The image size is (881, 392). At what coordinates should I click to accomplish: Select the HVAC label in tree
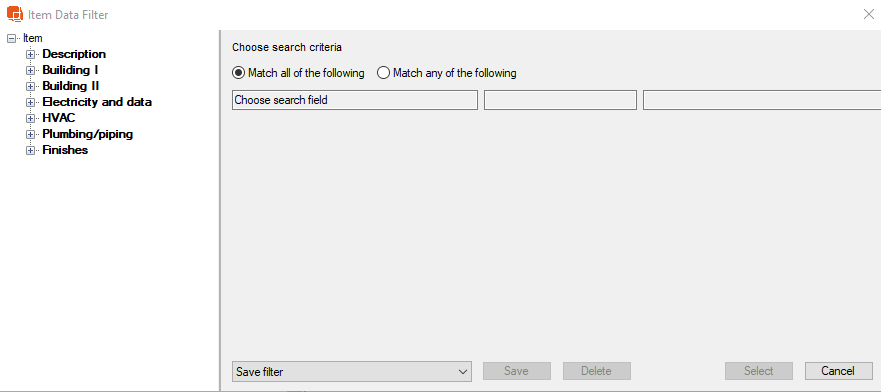(58, 118)
